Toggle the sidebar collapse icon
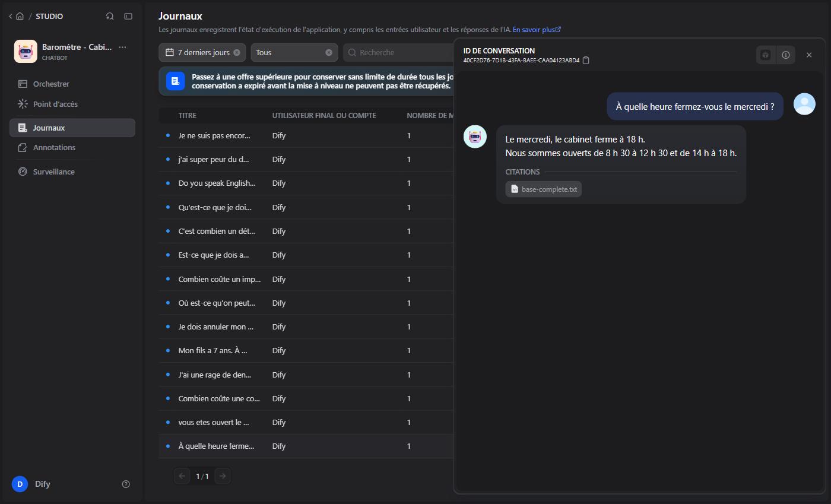831x504 pixels. click(x=128, y=16)
